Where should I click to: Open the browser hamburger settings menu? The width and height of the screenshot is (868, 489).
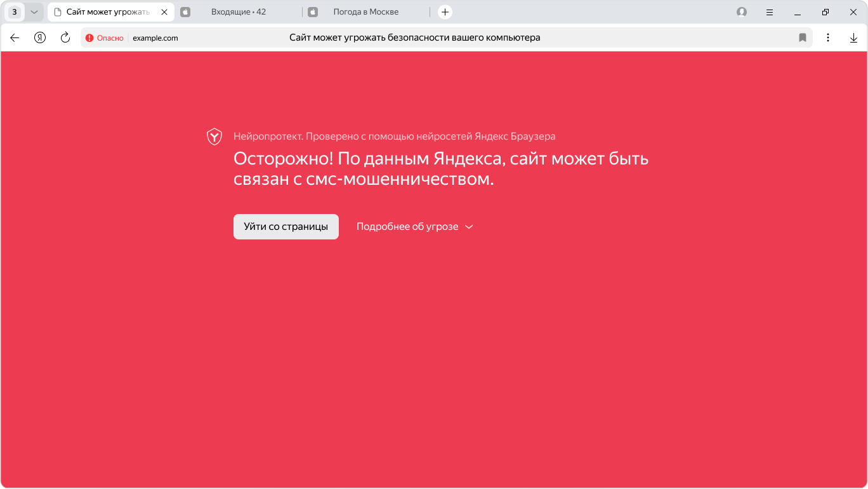(x=770, y=12)
